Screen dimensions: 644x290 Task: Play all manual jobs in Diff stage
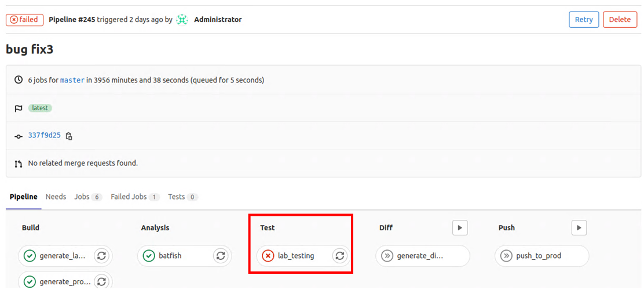pos(460,228)
